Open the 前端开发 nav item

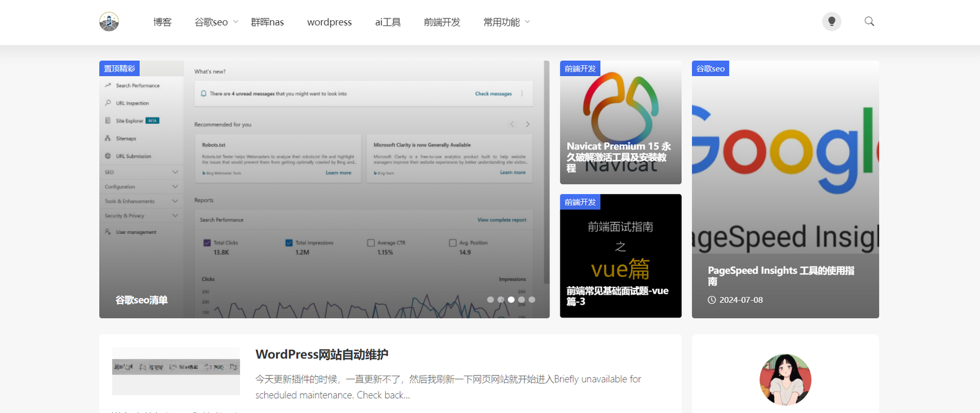click(442, 22)
